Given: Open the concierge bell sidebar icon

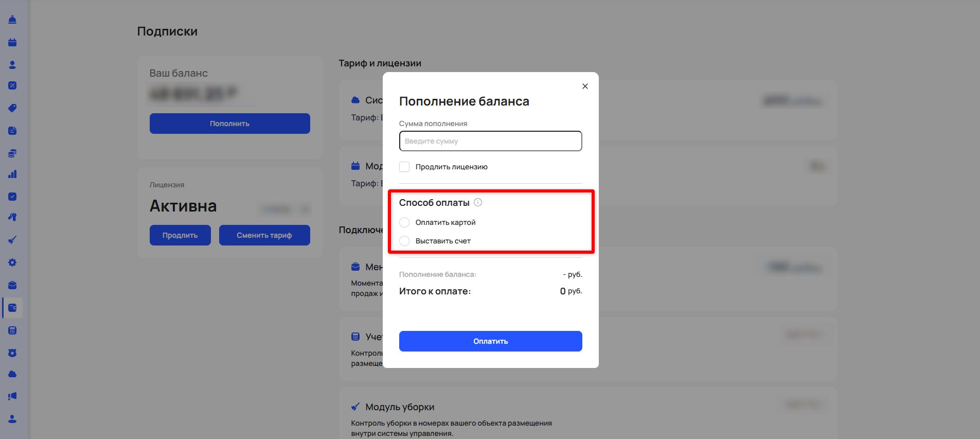Looking at the screenshot, I should coord(12,20).
